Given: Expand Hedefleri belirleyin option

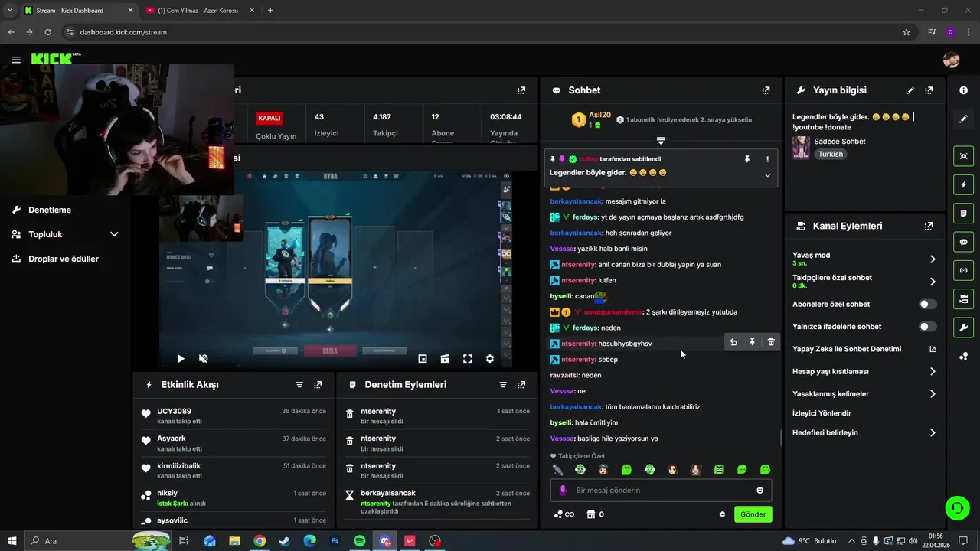Looking at the screenshot, I should click(x=932, y=432).
